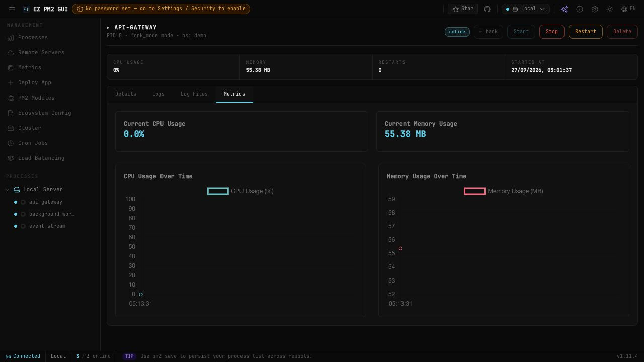Click the 0.0% current CPU usage value
The image size is (644, 362).
(x=134, y=134)
